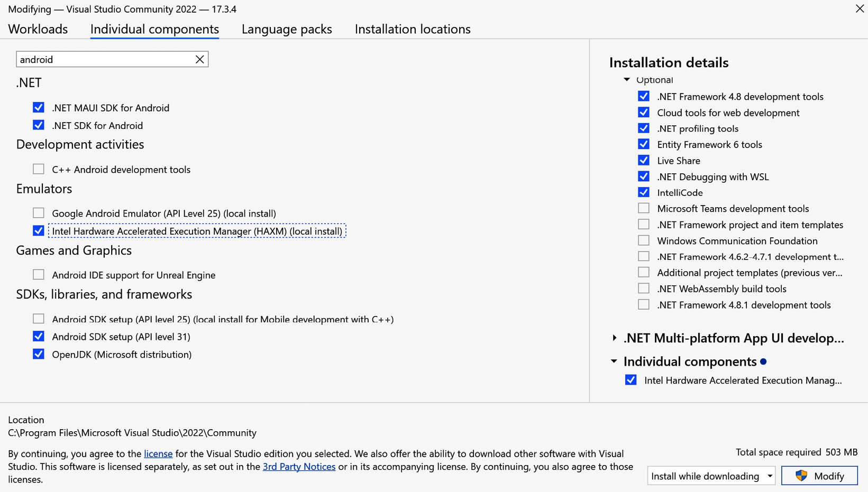Check .NET WebAssembly build tools

644,289
